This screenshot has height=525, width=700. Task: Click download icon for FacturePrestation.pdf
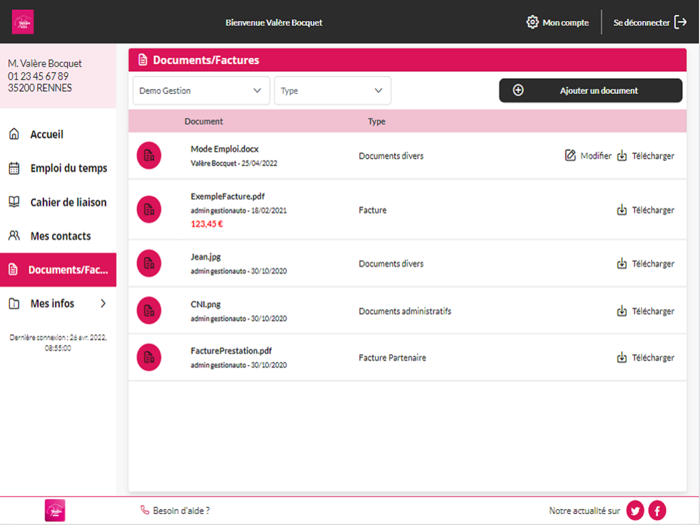click(622, 358)
